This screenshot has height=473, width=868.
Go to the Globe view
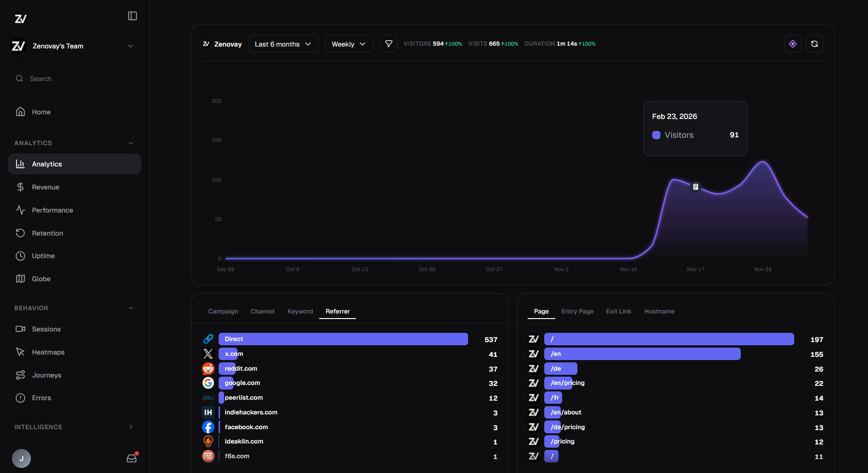click(41, 279)
